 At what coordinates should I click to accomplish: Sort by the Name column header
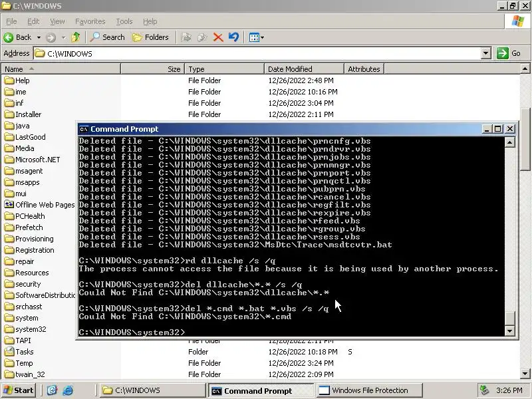tap(61, 69)
